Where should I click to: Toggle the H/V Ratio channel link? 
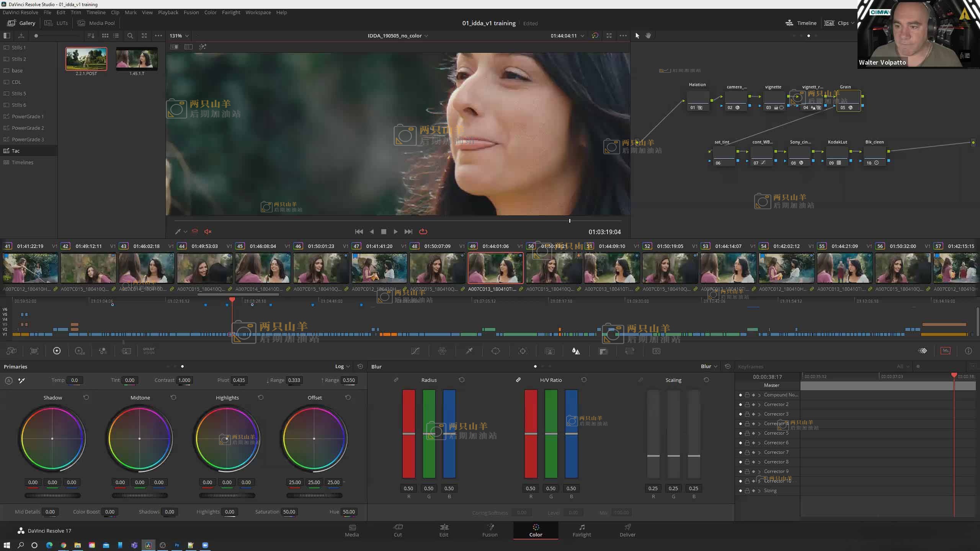click(x=518, y=380)
